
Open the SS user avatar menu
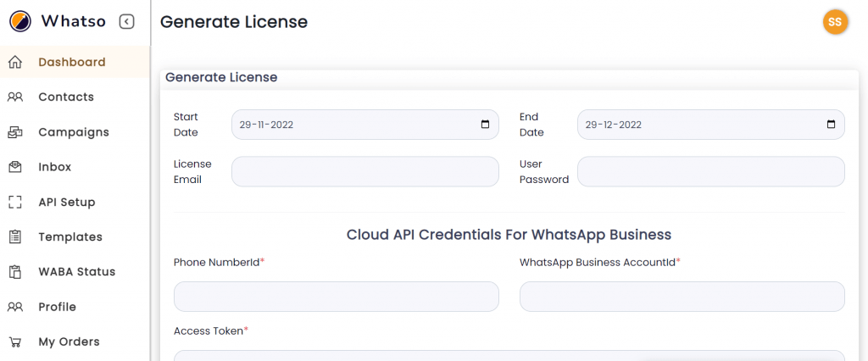click(835, 22)
